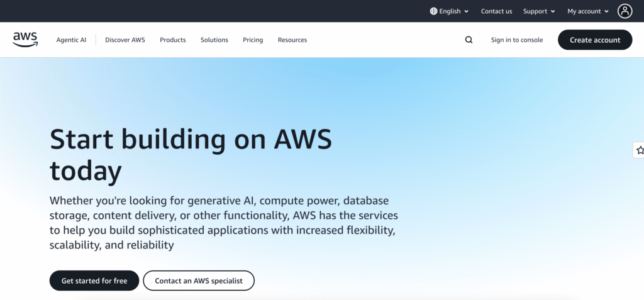Select the Solutions menu item
This screenshot has height=300, width=644.
tap(214, 40)
